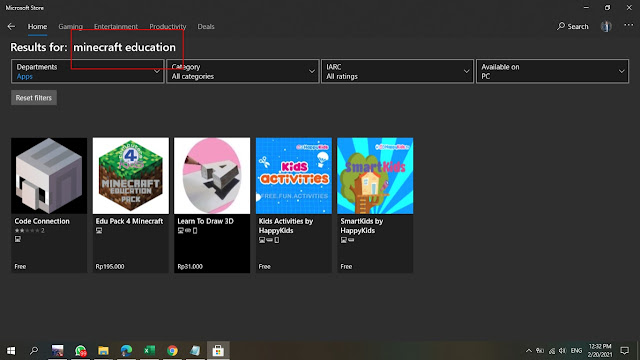Open Microsoft Edge from the taskbar
This screenshot has height=360, width=640.
point(127,351)
